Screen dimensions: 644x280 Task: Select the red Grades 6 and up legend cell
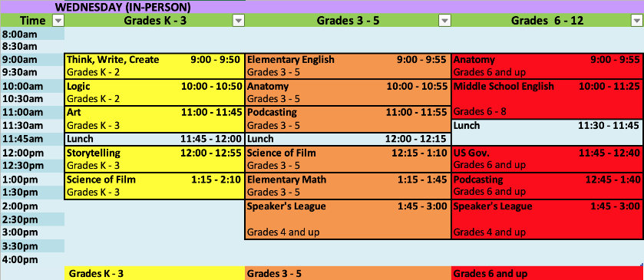click(547, 273)
